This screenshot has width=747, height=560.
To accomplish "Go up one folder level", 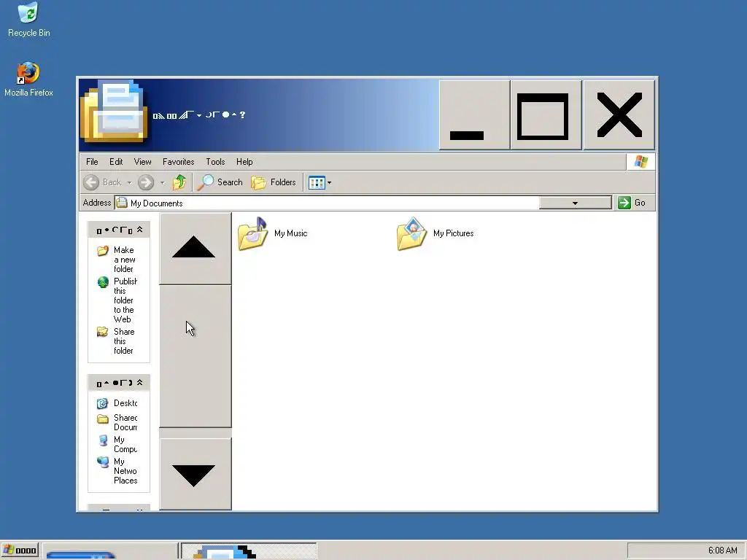I will pyautogui.click(x=179, y=182).
